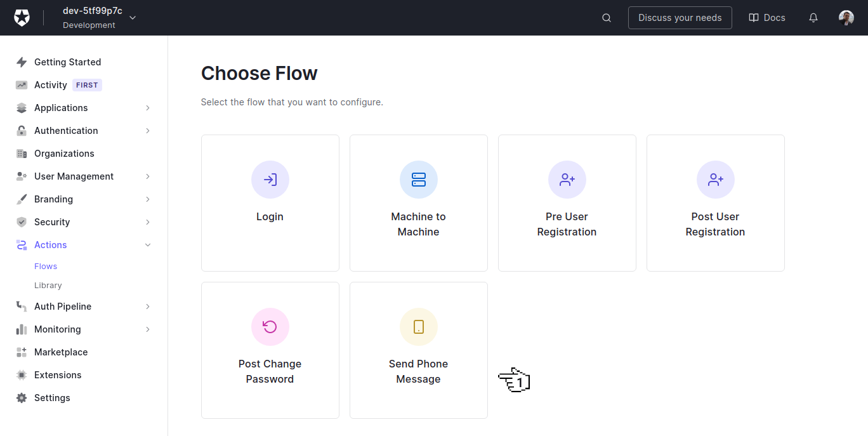Open the Auth Pipeline chevron
Screen dimensions: 868x436
(x=147, y=306)
